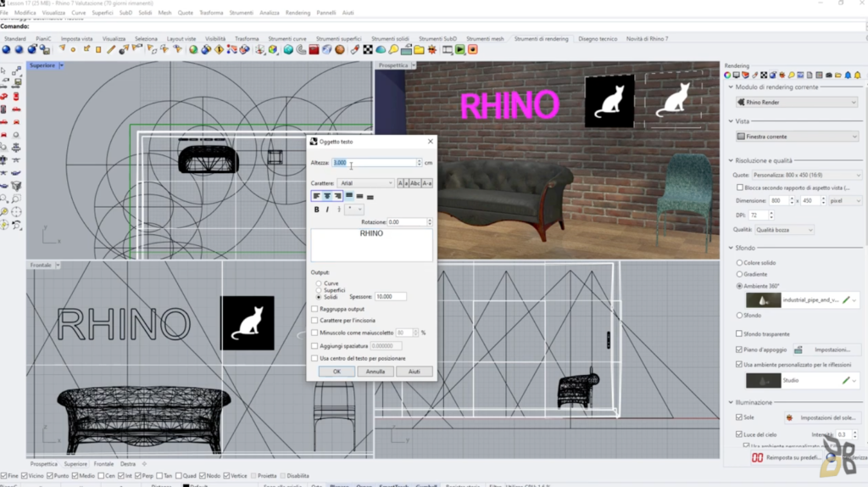Open the Carattere Arial font dropdown
The height and width of the screenshot is (487, 868).
tap(366, 182)
